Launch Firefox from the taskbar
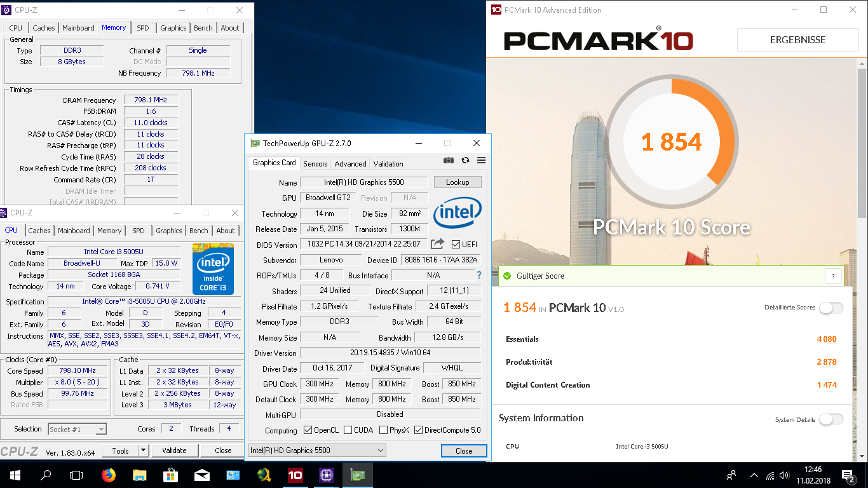 tap(109, 475)
